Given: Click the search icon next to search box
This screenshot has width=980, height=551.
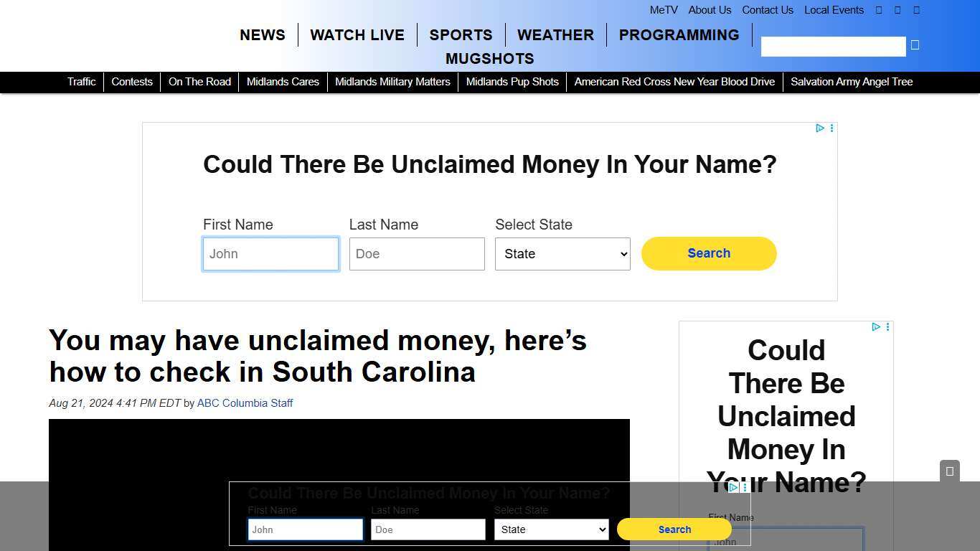Looking at the screenshot, I should [x=915, y=44].
